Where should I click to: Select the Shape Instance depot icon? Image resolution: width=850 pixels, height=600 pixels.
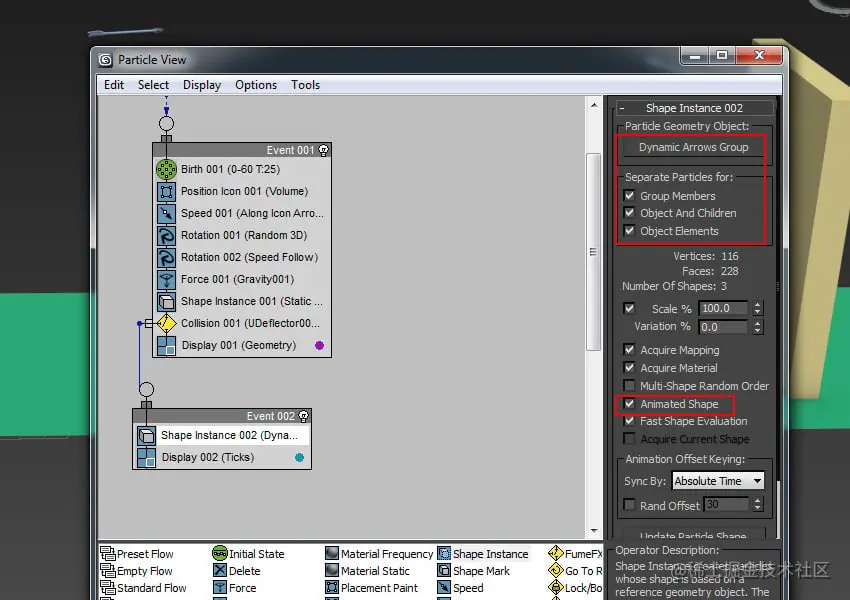tap(444, 553)
